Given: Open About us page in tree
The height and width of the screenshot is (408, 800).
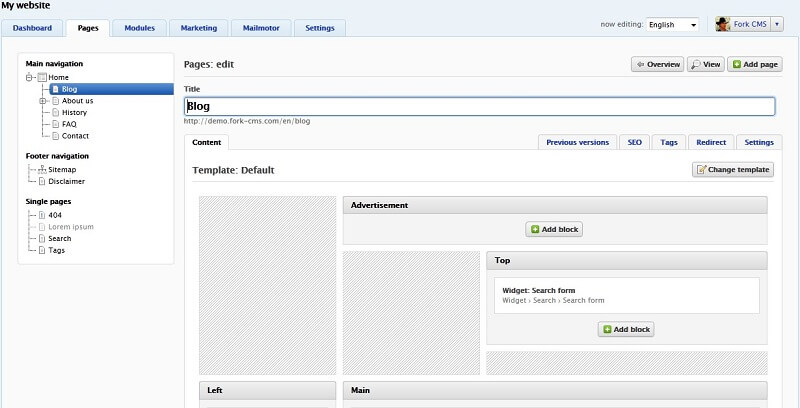Looking at the screenshot, I should coord(78,101).
